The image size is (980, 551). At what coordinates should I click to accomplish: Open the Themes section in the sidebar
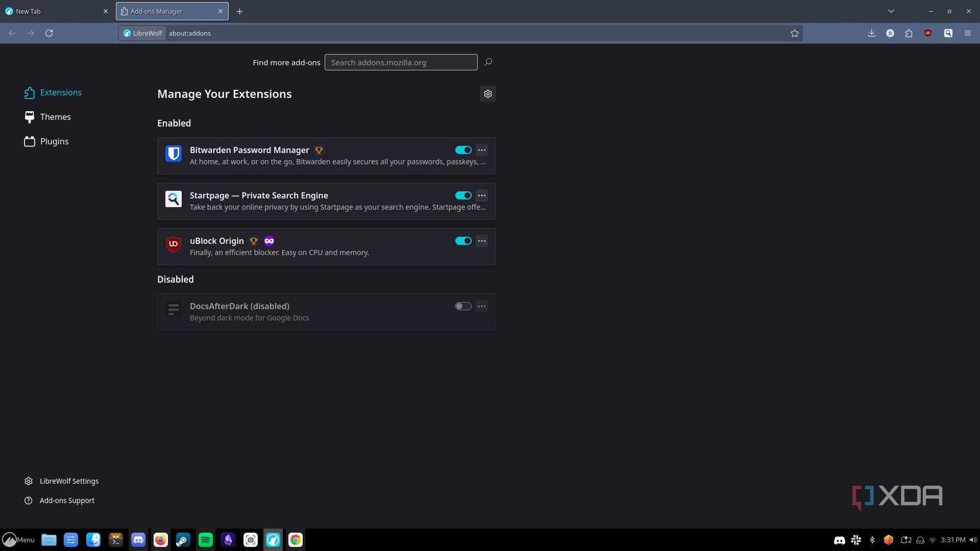pos(48,117)
